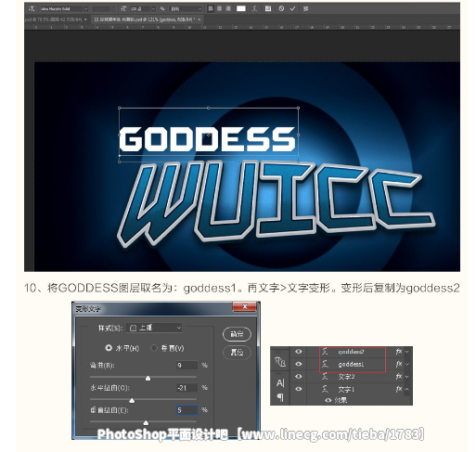Screen dimensions: 476x452
Task: Expand effects arrow on goddess1 layer
Action: tap(407, 365)
